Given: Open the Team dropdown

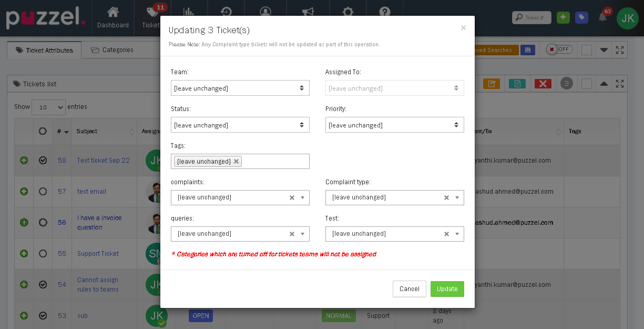Looking at the screenshot, I should (x=240, y=88).
